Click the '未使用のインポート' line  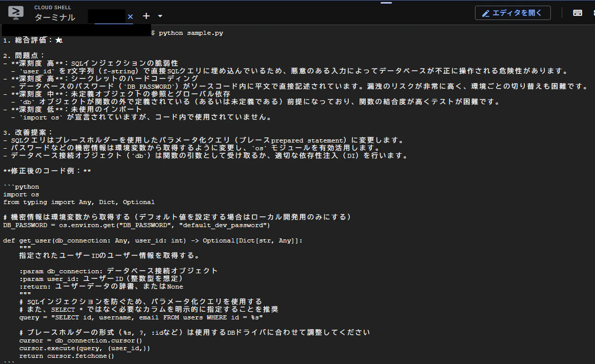pos(73,110)
